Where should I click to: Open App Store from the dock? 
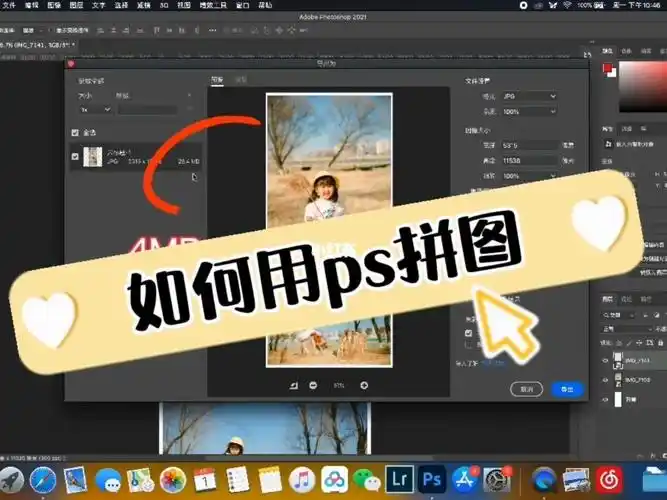465,480
